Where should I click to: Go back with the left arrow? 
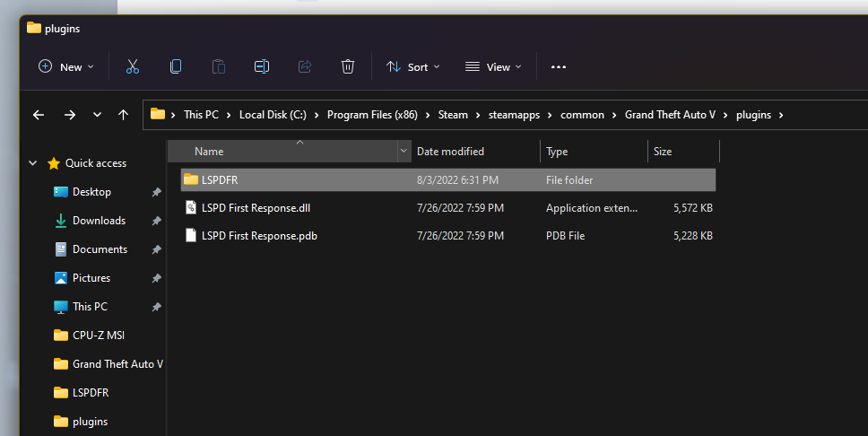39,115
